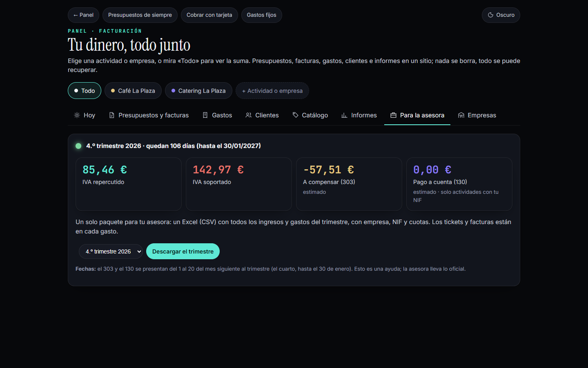Click the IVA soportado card showing 142,97 €

[x=239, y=184]
